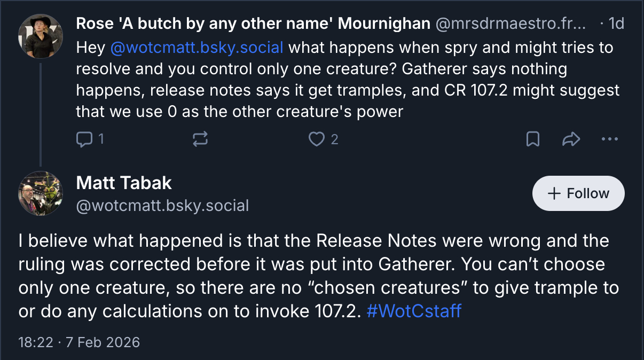644x360 pixels.
Task: Open the #WotCstaff hashtag
Action: click(x=414, y=311)
